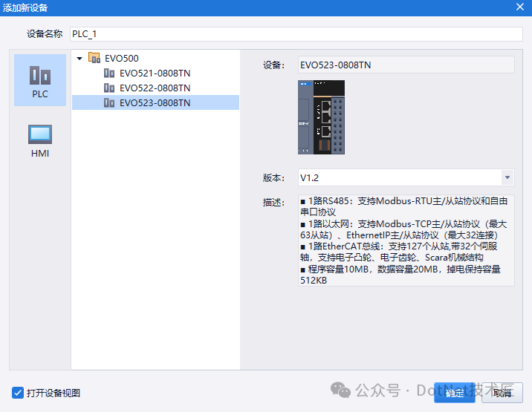Close the 添加新设备 dialog
The height and width of the screenshot is (412, 532).
point(520,7)
